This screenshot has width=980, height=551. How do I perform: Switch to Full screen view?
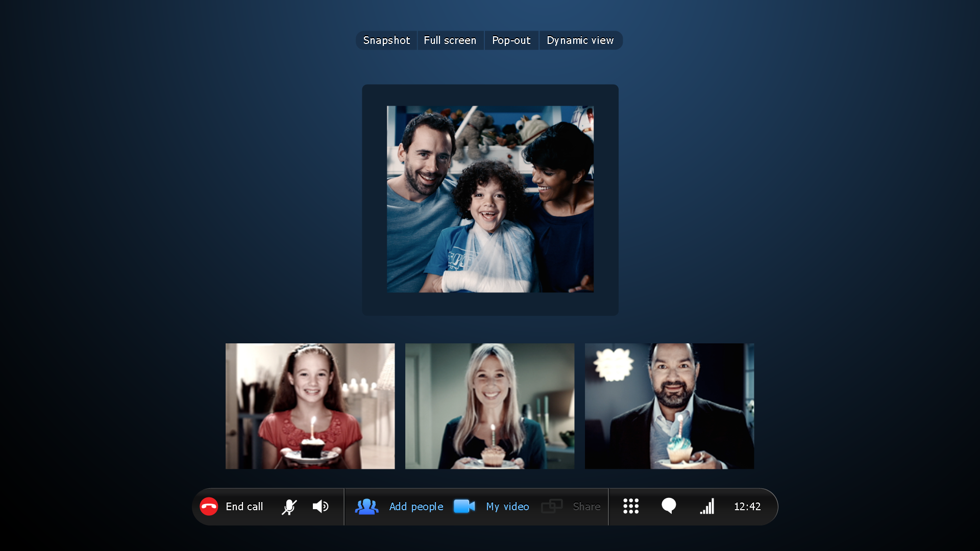click(450, 40)
